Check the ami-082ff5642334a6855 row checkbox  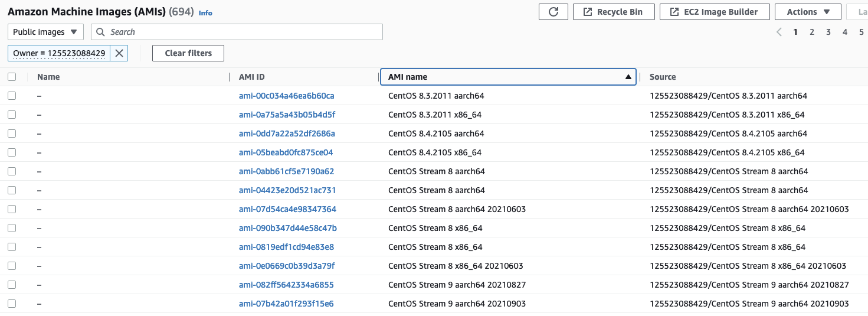(12, 285)
